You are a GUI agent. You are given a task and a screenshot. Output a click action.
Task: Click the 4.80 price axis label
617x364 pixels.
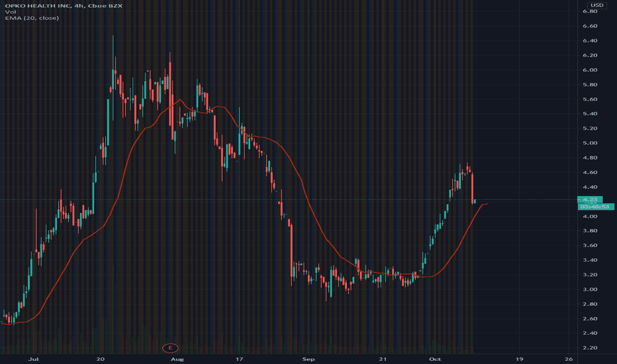(590, 158)
